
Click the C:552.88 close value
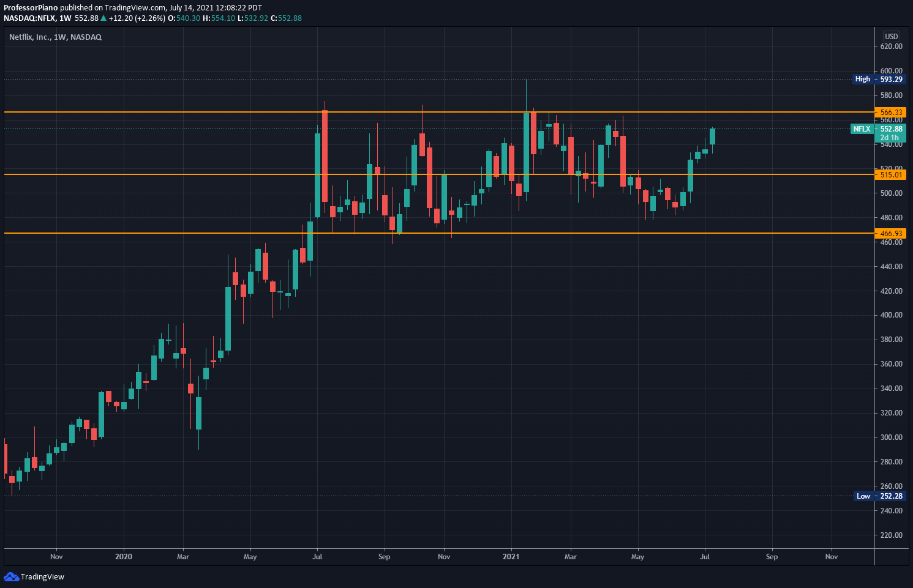click(286, 18)
